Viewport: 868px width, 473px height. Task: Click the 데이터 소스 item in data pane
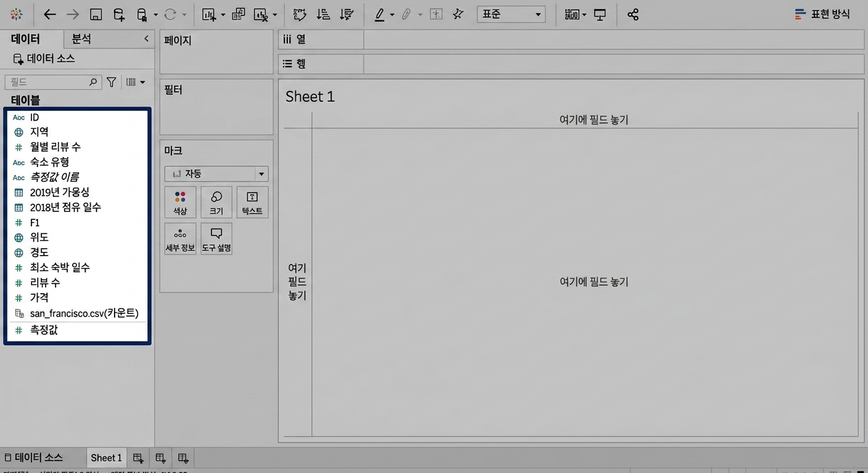click(x=44, y=59)
